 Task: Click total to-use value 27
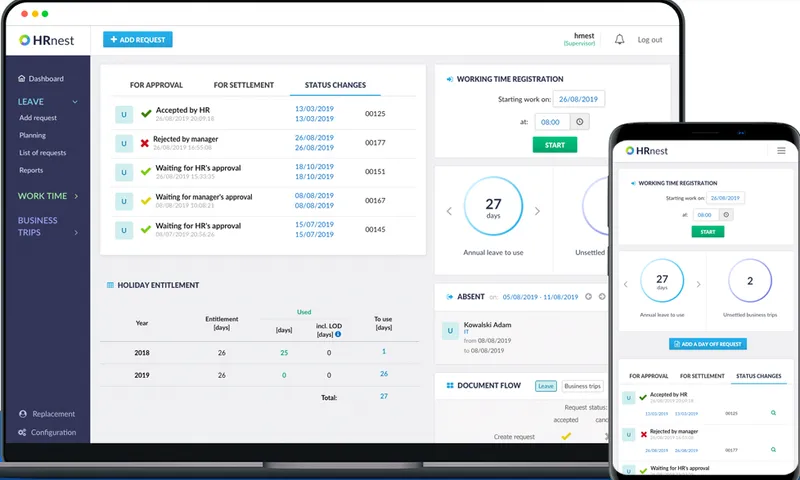tap(384, 396)
